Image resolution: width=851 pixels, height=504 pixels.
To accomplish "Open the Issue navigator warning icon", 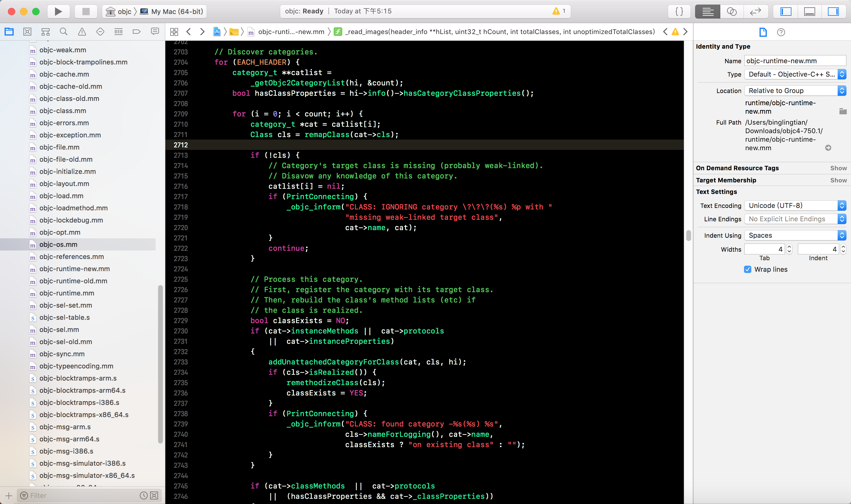I will coord(82,32).
